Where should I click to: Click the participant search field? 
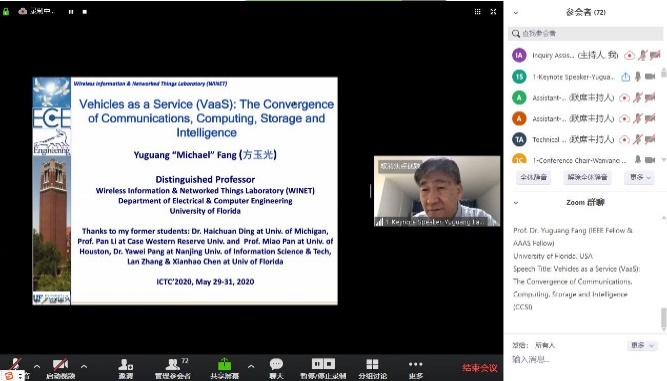point(585,33)
